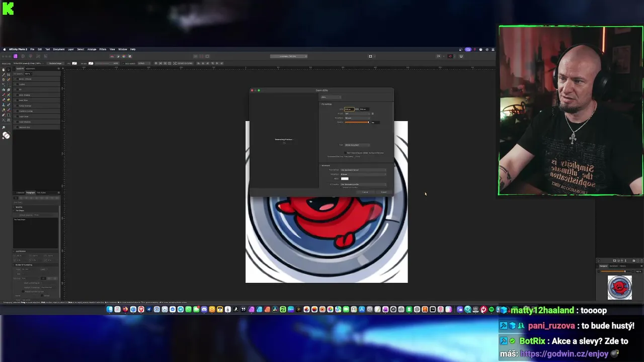Collapse the Advanced section in Export dialog

pos(320,165)
